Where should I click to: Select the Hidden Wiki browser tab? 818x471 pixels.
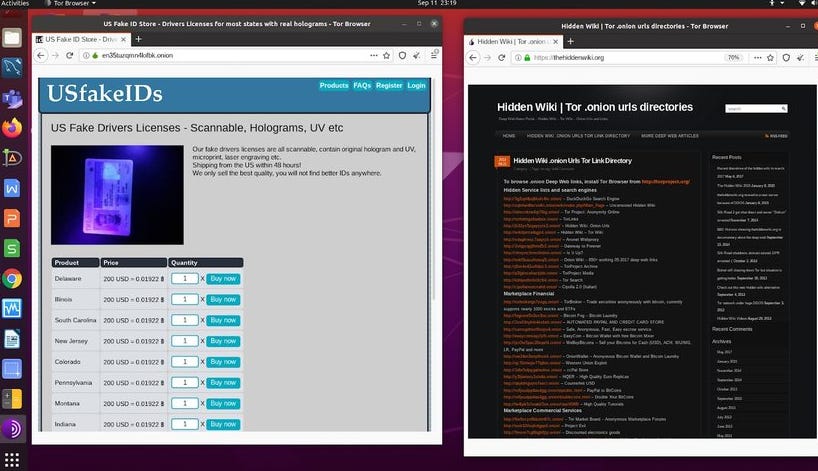513,41
